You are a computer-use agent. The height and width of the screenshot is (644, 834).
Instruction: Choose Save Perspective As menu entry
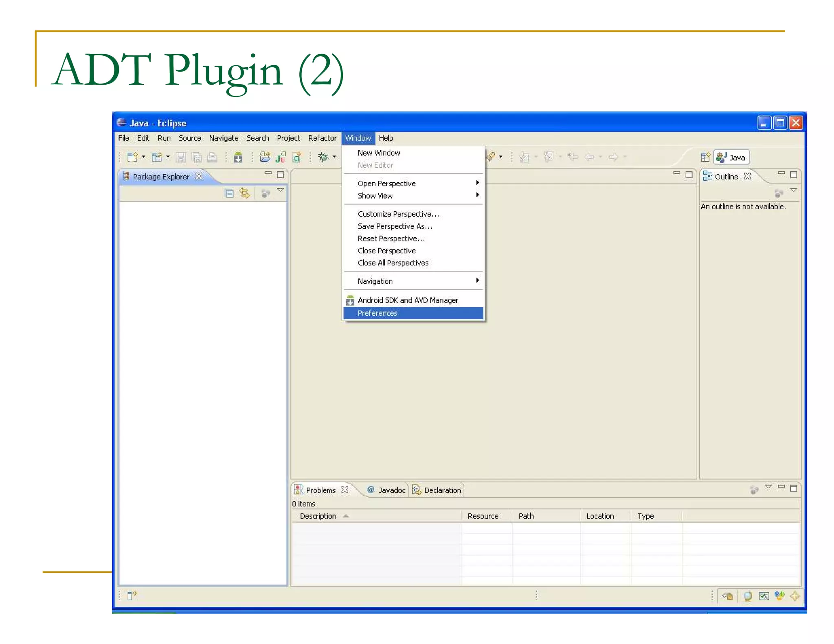(x=413, y=226)
